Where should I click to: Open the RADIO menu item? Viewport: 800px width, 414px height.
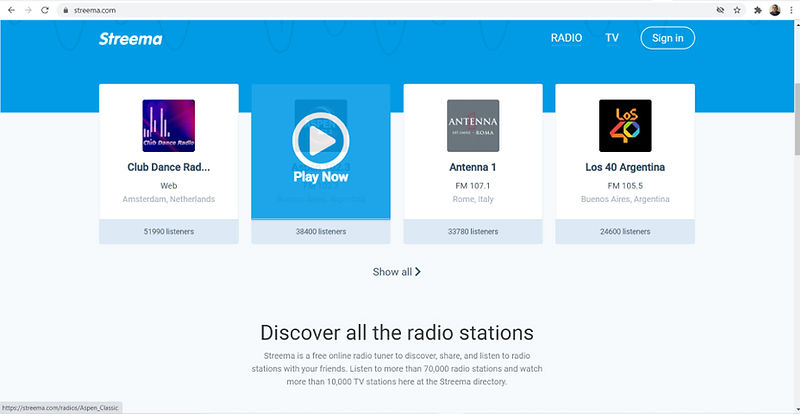click(566, 38)
